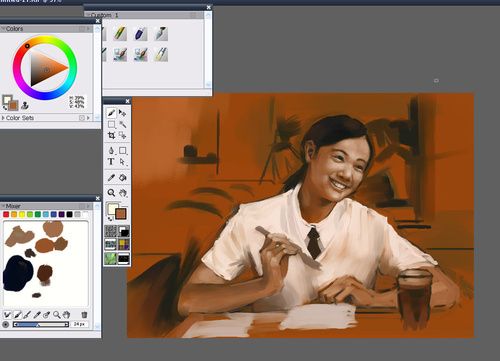
Task: Select the Rectangular Selection tool
Action: coord(111,124)
